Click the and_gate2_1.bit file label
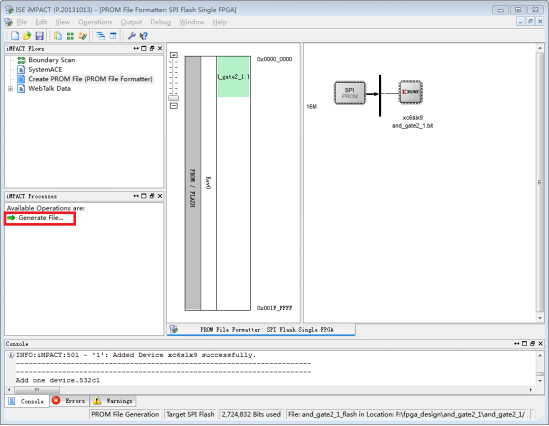This screenshot has width=549, height=426. (x=412, y=126)
